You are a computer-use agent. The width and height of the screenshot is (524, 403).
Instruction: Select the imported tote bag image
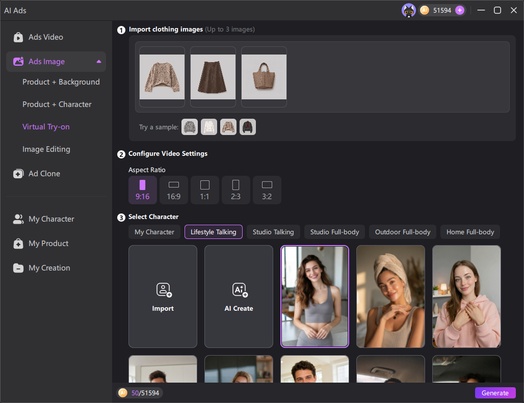(x=264, y=77)
